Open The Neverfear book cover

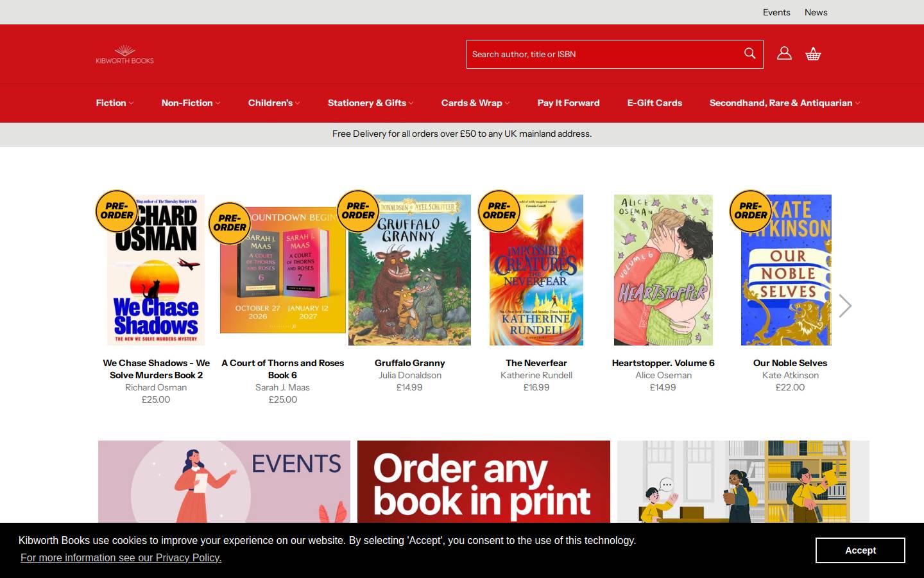tap(536, 270)
